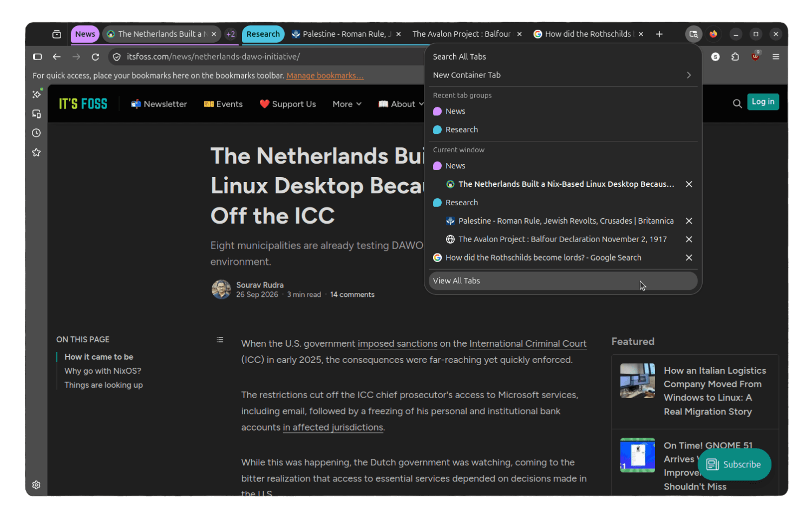Select Search All Tabs menu entry
Image resolution: width=812 pixels, height=520 pixels.
click(563, 57)
